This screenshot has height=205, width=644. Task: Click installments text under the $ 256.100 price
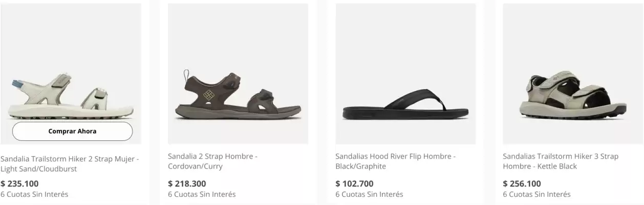point(536,194)
